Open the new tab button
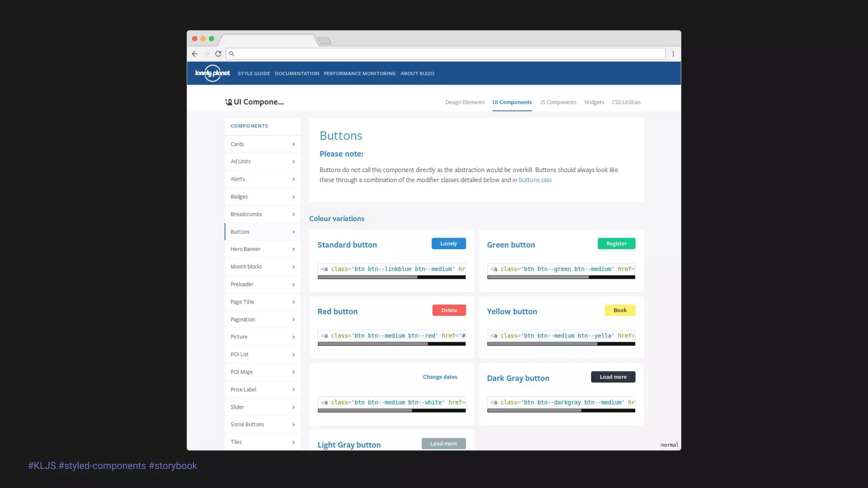868x488 pixels. [325, 41]
